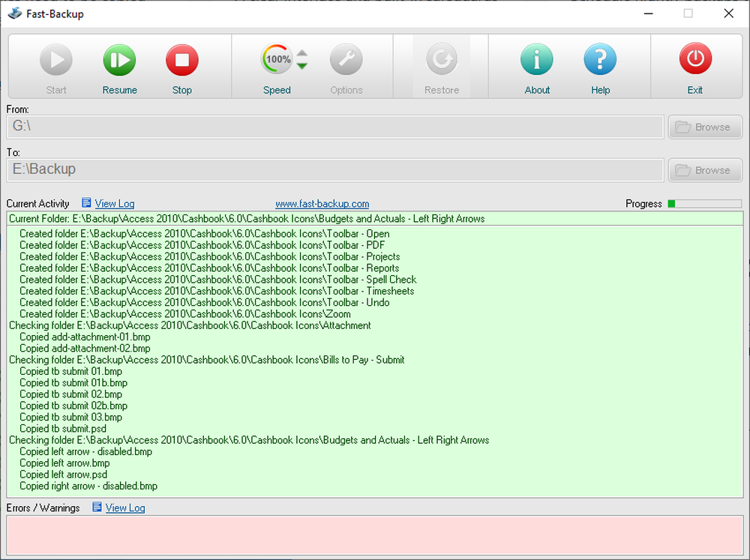Resume the backup with green button
Screen dimensions: 750x560
(119, 60)
